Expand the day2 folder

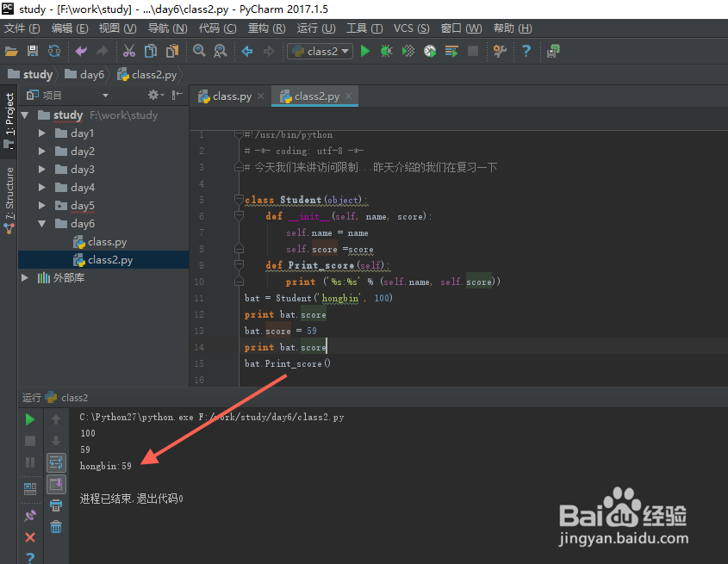(42, 152)
